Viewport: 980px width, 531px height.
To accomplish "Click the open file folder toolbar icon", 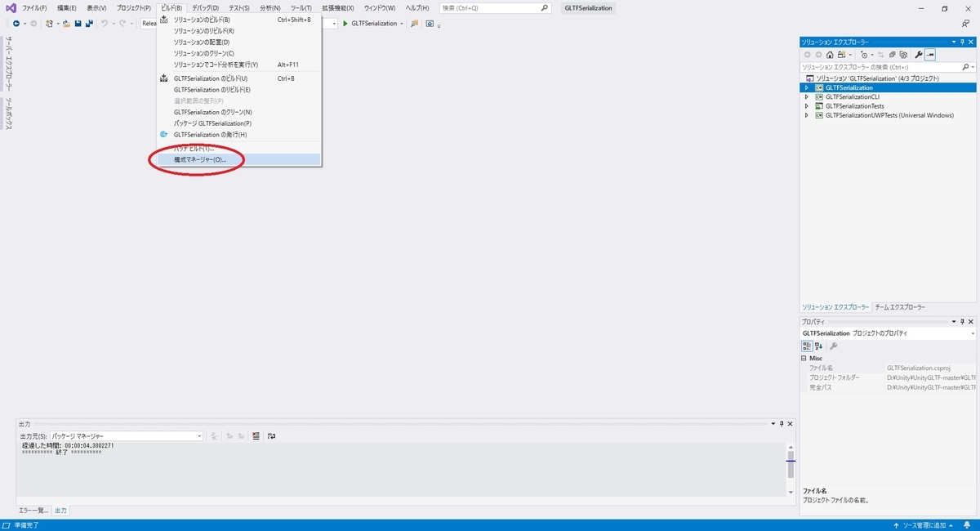I will 66,23.
